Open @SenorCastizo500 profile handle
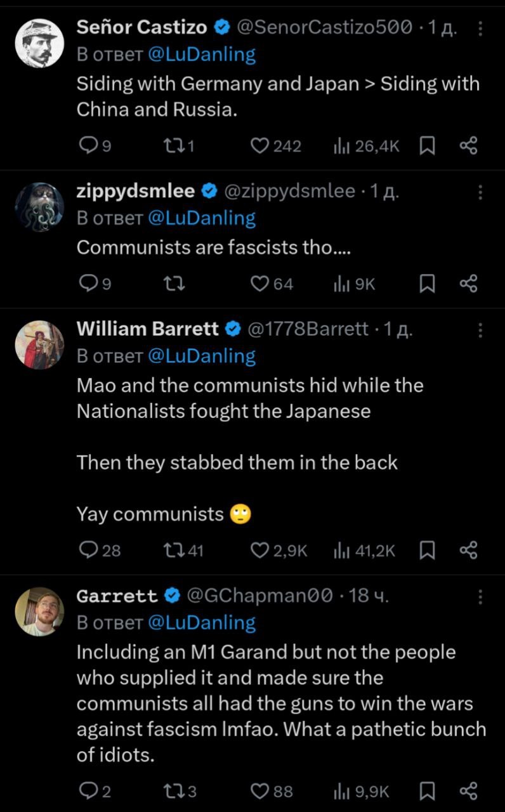The width and height of the screenshot is (505, 812). click(x=324, y=27)
